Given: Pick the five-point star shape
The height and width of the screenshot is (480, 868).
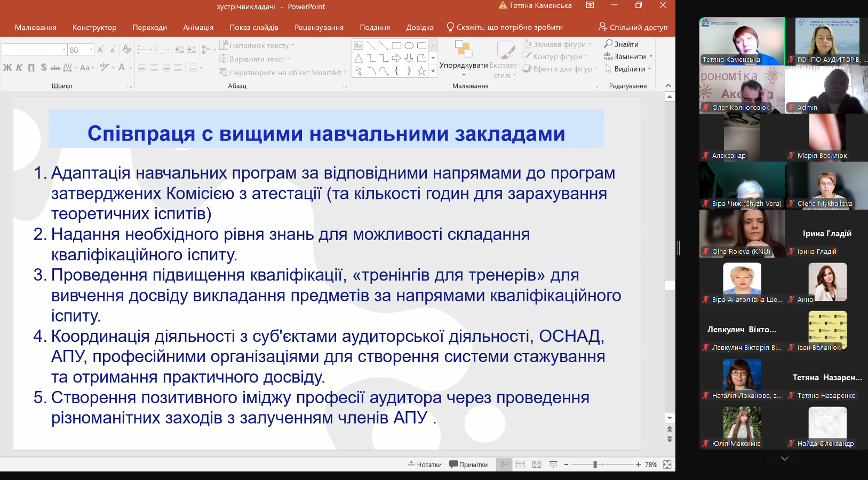Looking at the screenshot, I should point(421,71).
